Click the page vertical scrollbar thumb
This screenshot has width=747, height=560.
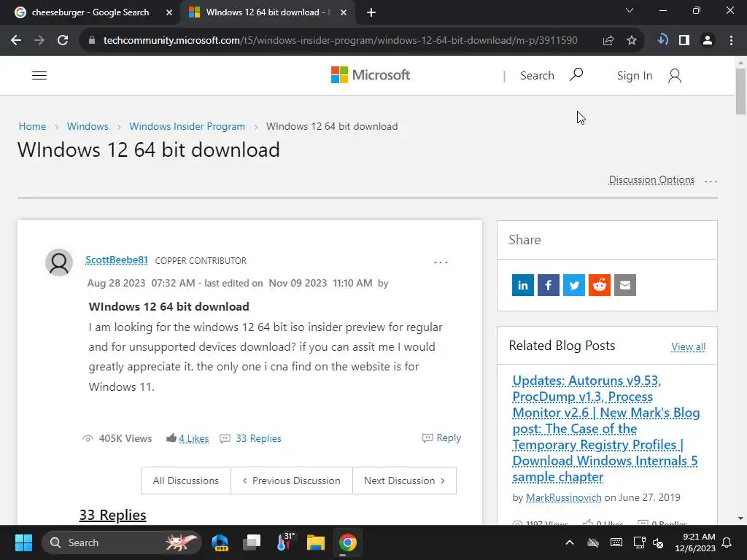(x=740, y=91)
